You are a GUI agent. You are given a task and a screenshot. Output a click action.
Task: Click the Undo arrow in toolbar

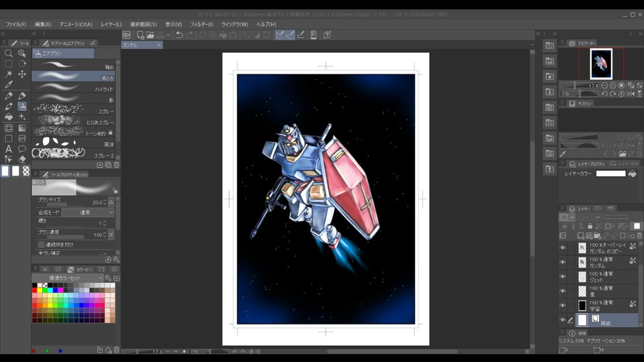click(x=179, y=35)
